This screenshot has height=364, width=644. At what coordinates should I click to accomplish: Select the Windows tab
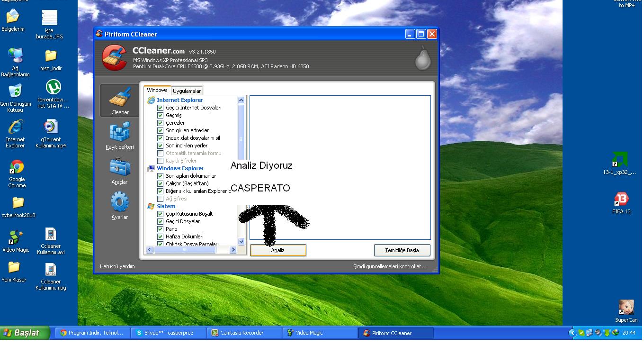tap(157, 90)
